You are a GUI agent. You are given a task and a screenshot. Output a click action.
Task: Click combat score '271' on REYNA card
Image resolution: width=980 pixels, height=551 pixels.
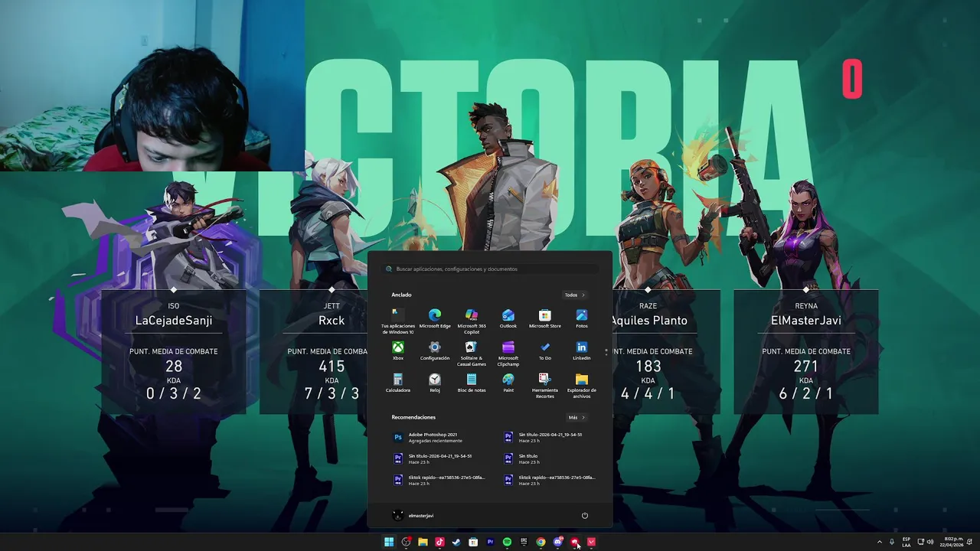(x=806, y=367)
